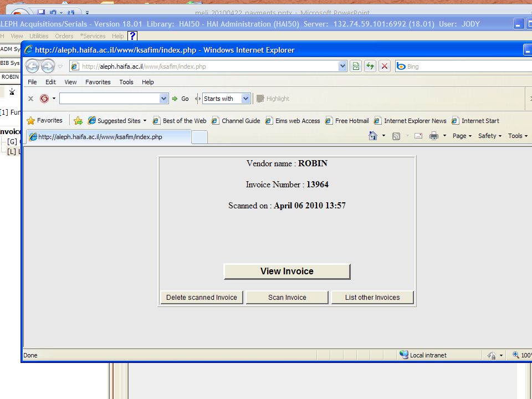Open the Favorites menu
Viewport: 532px width, 399px height.
tap(98, 82)
